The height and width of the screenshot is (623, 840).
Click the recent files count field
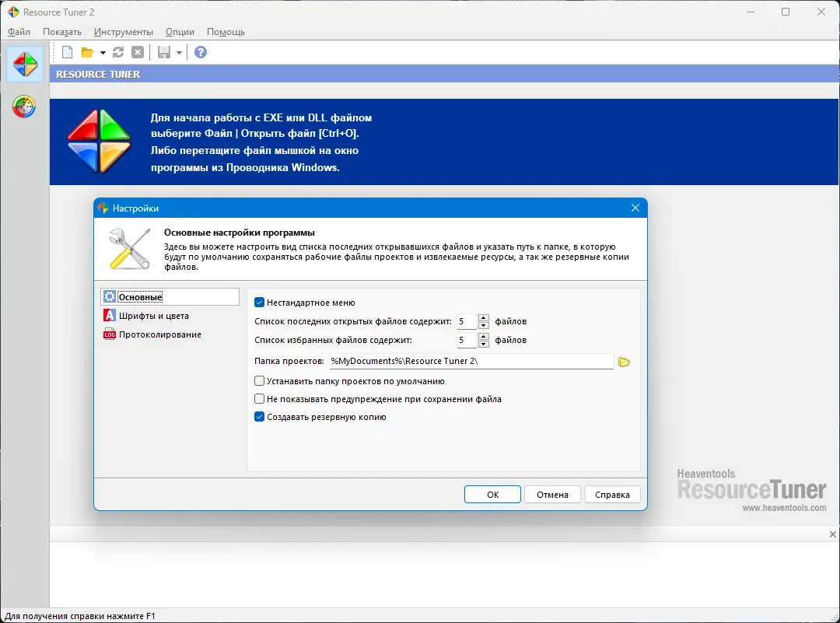(467, 321)
